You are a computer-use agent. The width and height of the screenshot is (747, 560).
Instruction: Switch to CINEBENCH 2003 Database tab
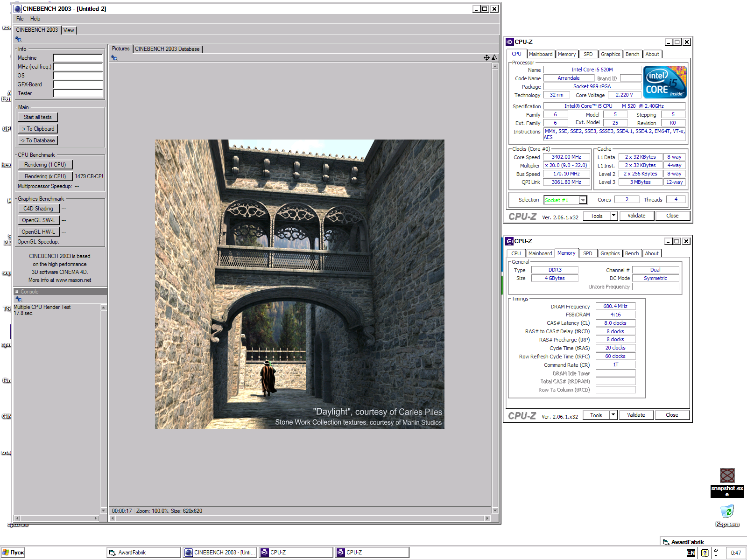click(168, 49)
